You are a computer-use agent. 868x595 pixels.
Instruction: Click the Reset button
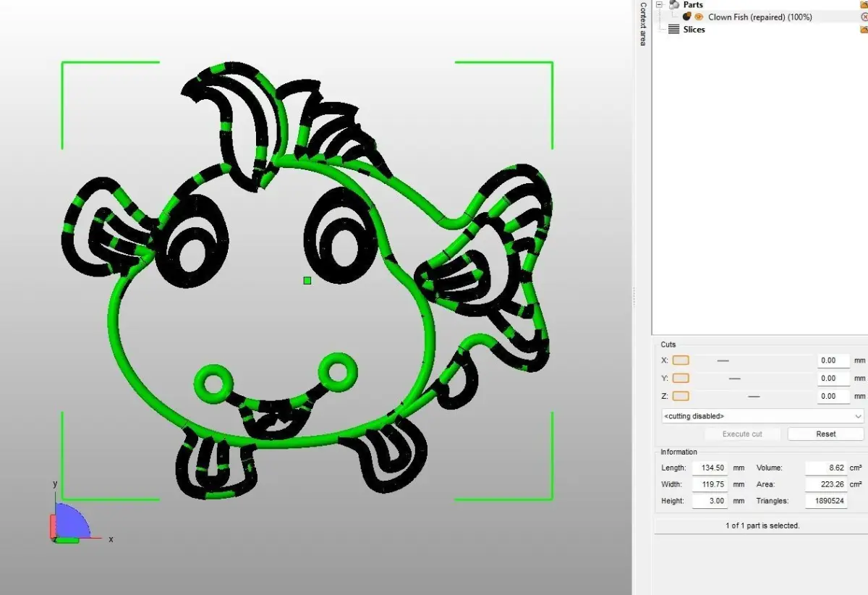click(826, 434)
